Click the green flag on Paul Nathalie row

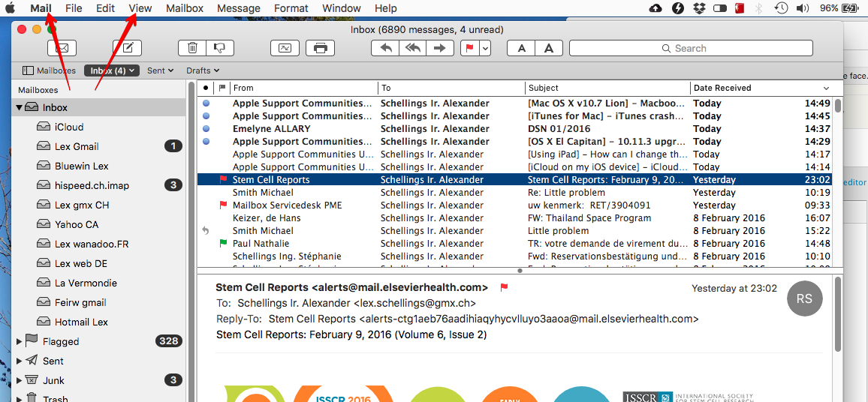click(223, 243)
